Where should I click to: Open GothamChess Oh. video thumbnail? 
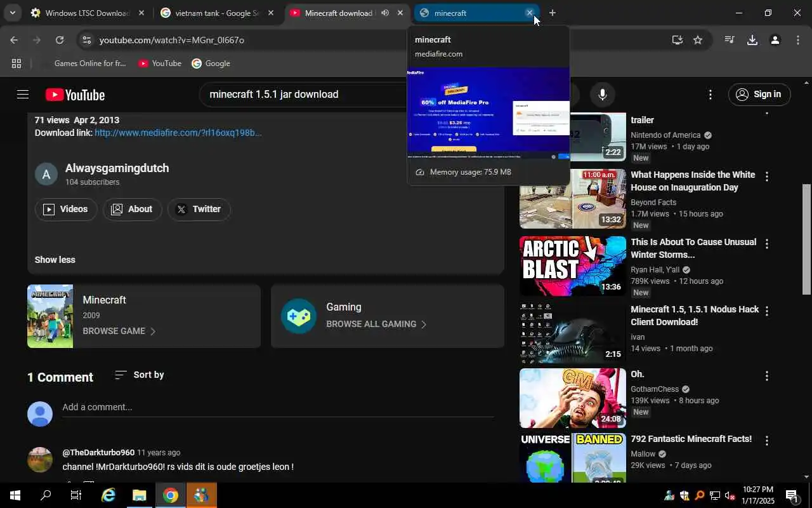(572, 398)
